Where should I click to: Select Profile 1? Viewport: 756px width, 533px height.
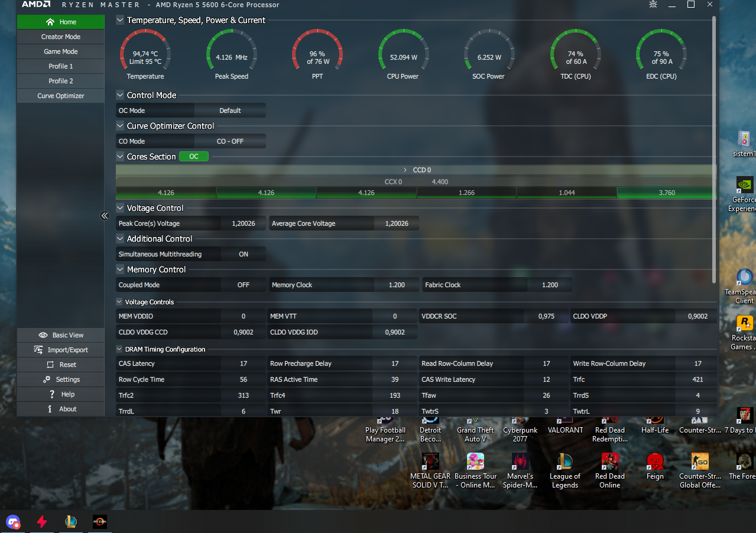(61, 66)
